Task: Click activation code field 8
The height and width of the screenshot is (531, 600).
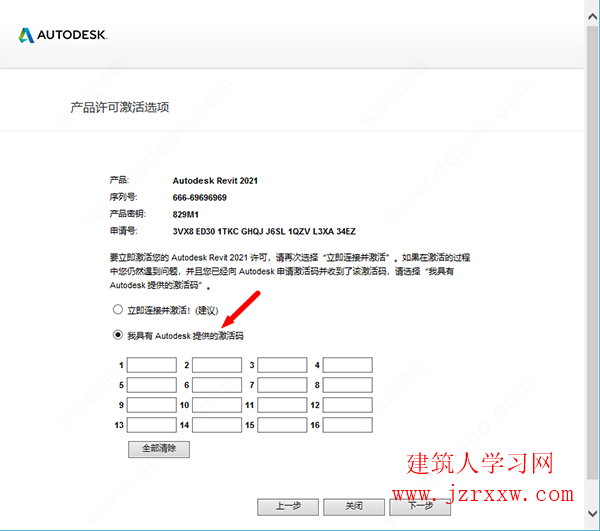Action: click(x=347, y=385)
